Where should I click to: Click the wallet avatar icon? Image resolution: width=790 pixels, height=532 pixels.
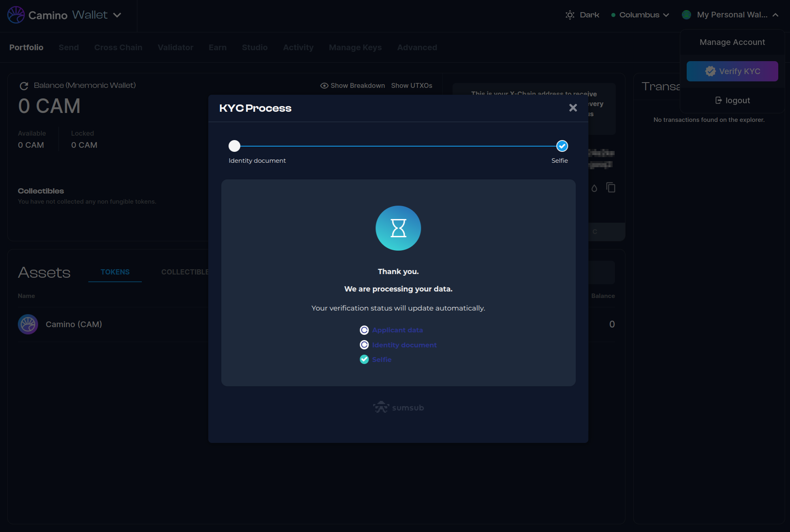pyautogui.click(x=686, y=15)
